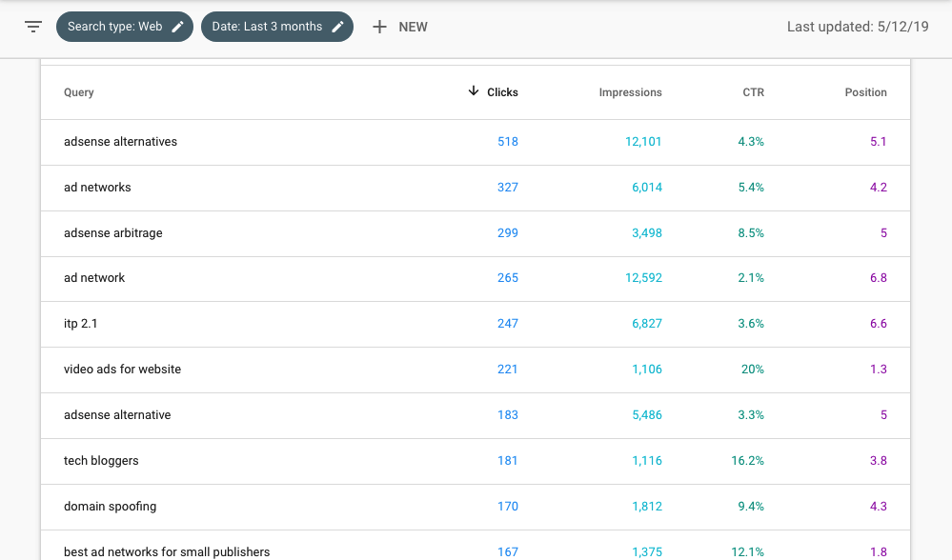952x560 pixels.
Task: Select the 'itp 2.1' query
Action: (x=82, y=323)
